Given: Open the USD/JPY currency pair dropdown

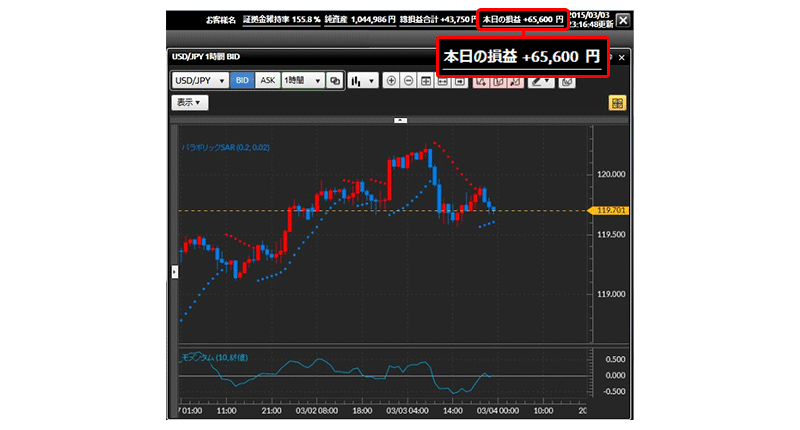Looking at the screenshot, I should [200, 81].
